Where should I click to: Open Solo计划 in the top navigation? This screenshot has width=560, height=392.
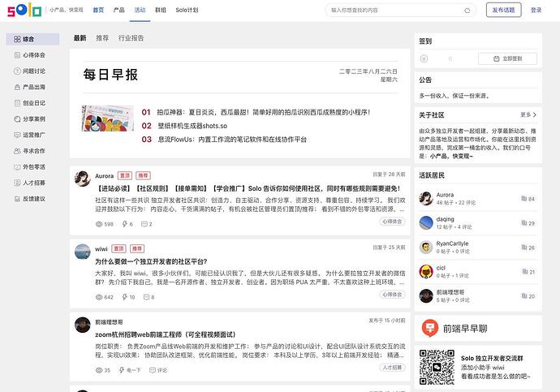pyautogui.click(x=186, y=11)
